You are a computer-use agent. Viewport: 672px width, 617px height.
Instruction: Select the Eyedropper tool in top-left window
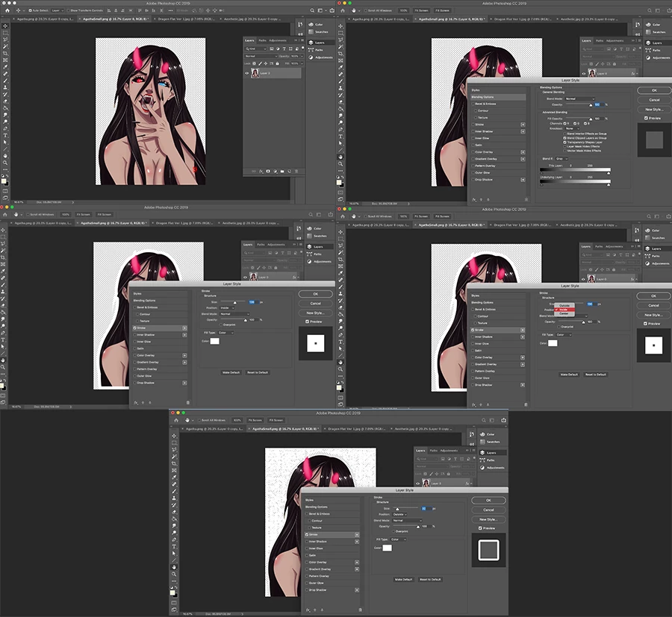pyautogui.click(x=5, y=67)
